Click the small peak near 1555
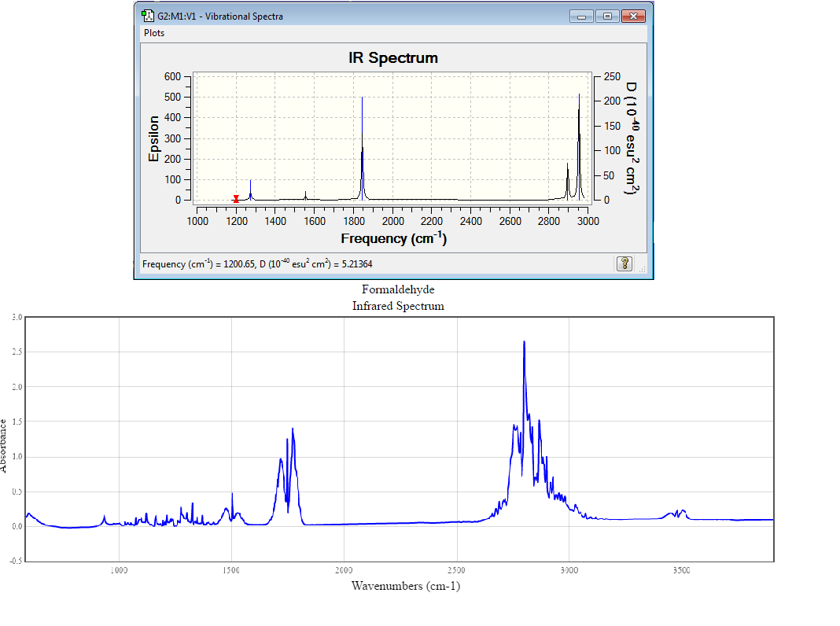840x626 pixels. [x=305, y=196]
